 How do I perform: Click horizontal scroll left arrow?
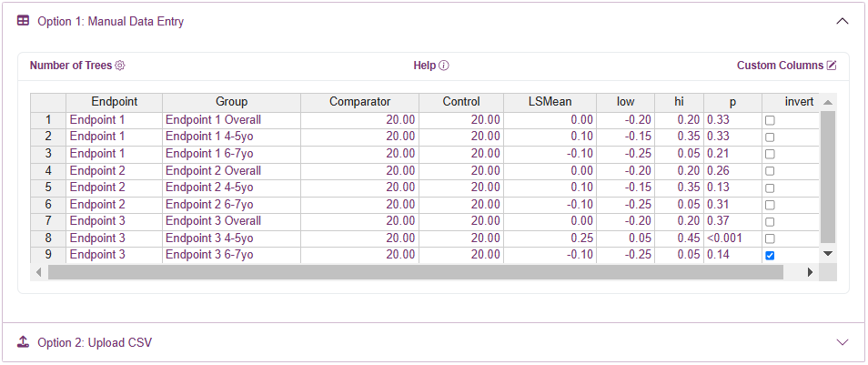[38, 272]
